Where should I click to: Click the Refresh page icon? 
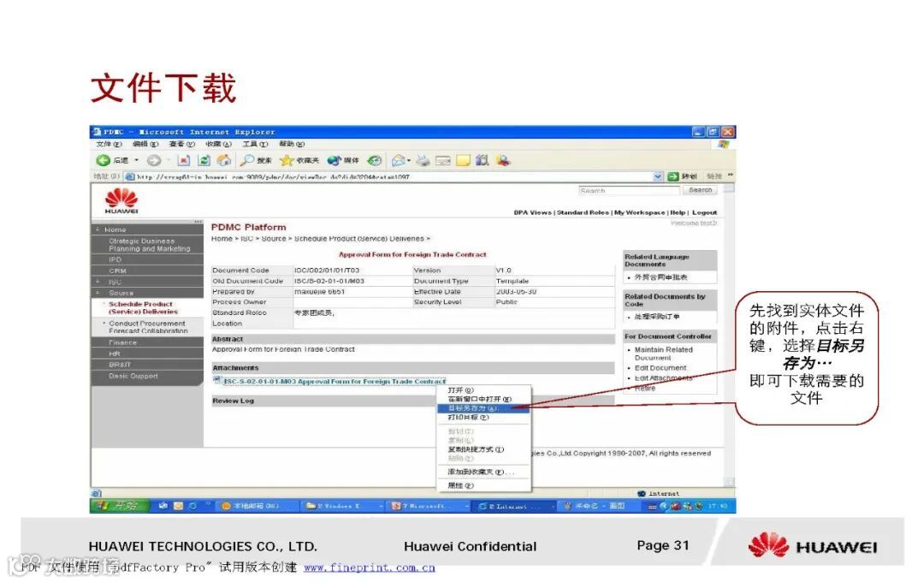point(204,160)
